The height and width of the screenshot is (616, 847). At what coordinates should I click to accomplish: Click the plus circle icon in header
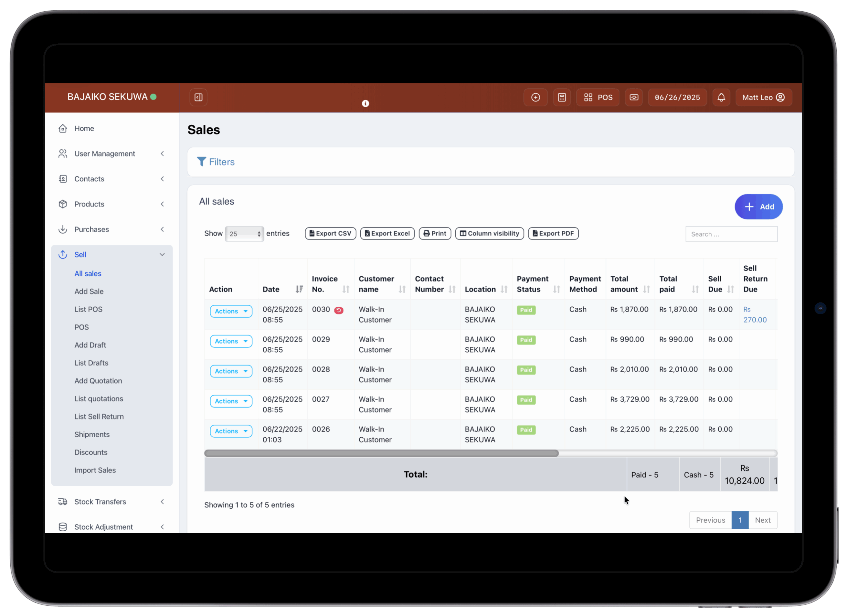pyautogui.click(x=536, y=98)
